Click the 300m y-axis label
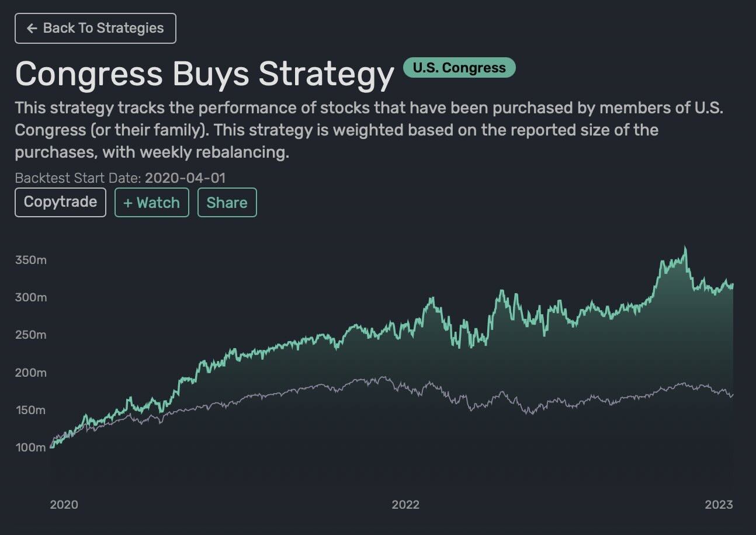Image resolution: width=756 pixels, height=535 pixels. pyautogui.click(x=30, y=297)
